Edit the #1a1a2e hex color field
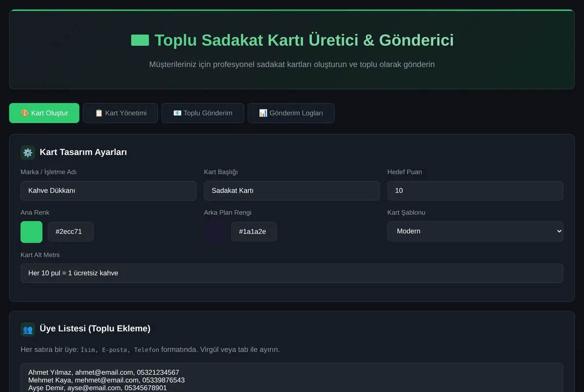The height and width of the screenshot is (392, 584). pos(254,232)
